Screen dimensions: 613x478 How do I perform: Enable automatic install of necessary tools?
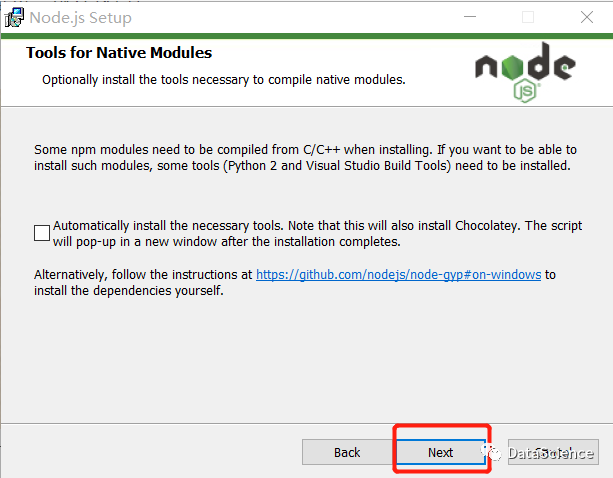coord(42,233)
